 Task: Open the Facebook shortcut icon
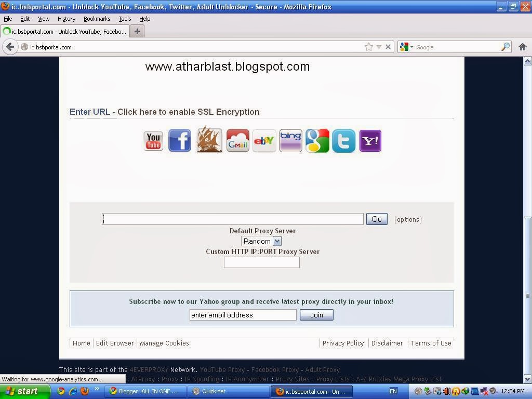(179, 140)
